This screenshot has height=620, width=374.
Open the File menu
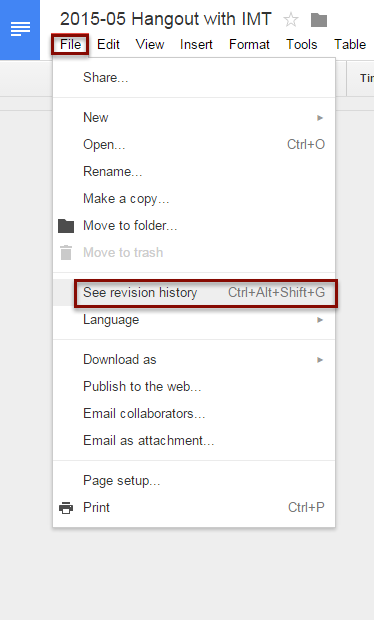click(70, 44)
